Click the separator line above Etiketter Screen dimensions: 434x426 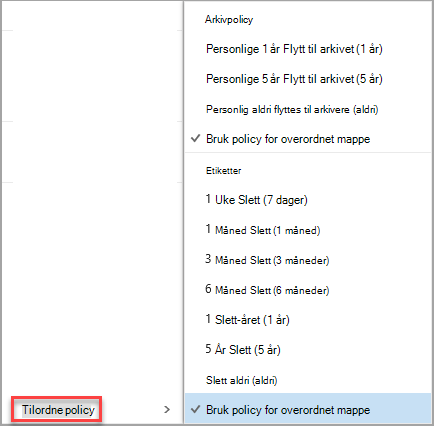coord(308,153)
